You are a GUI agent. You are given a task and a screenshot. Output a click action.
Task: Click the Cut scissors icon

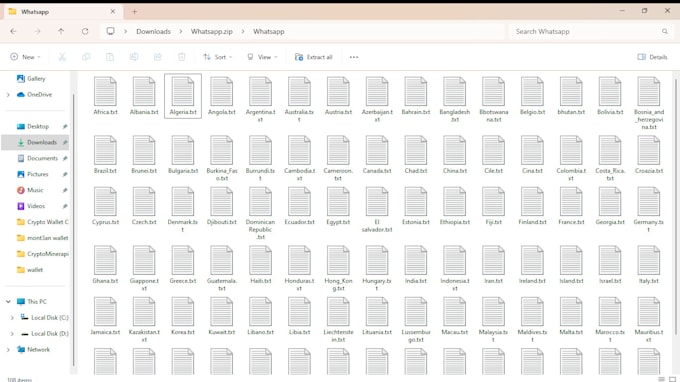click(x=62, y=57)
